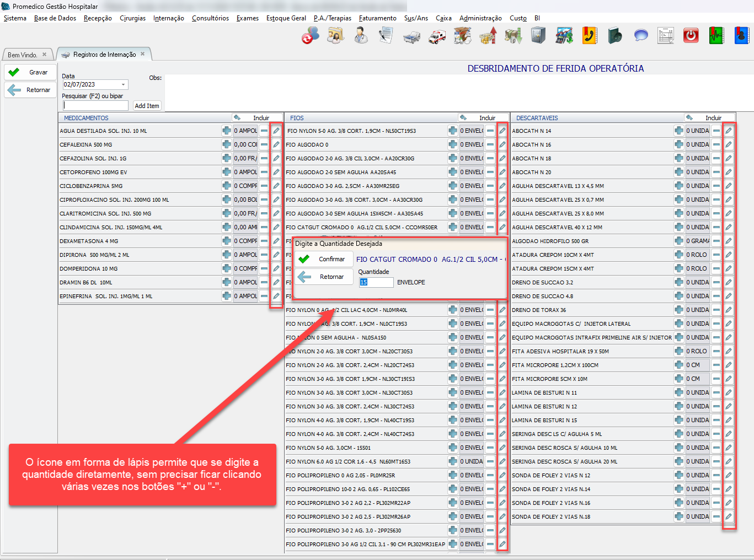Click the ambulance icon in the toolbar
The height and width of the screenshot is (560, 754).
437,36
